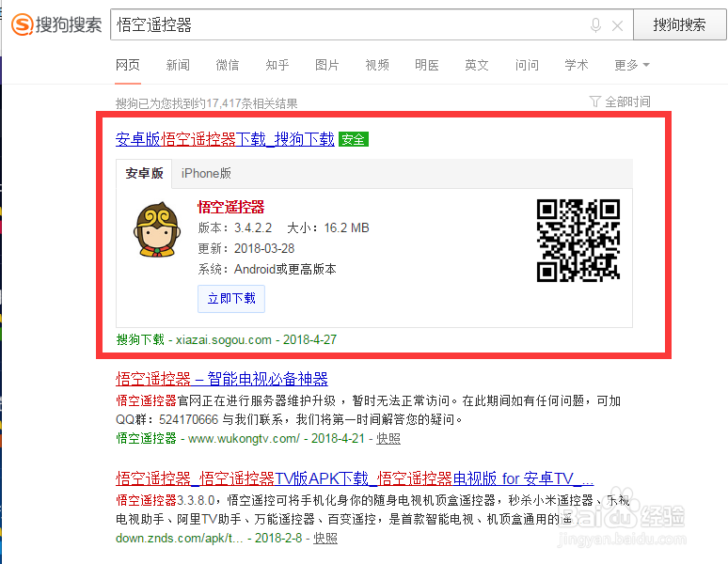
Task: Open 安卓版悟空遥控器下载_搜狗下载 result link
Action: [x=225, y=139]
